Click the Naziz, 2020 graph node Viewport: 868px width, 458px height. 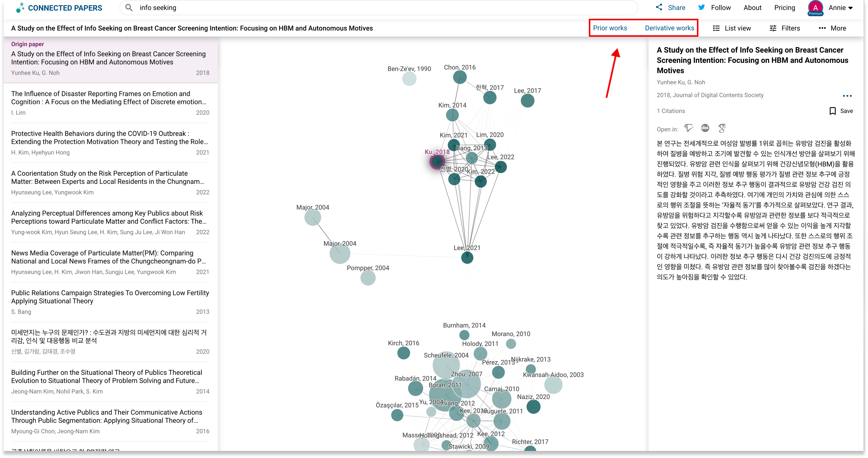(533, 407)
